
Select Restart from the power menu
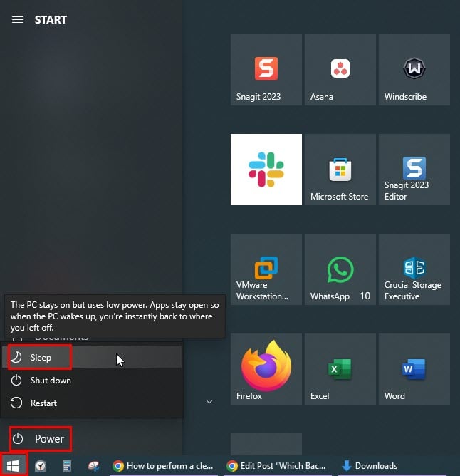coord(43,403)
